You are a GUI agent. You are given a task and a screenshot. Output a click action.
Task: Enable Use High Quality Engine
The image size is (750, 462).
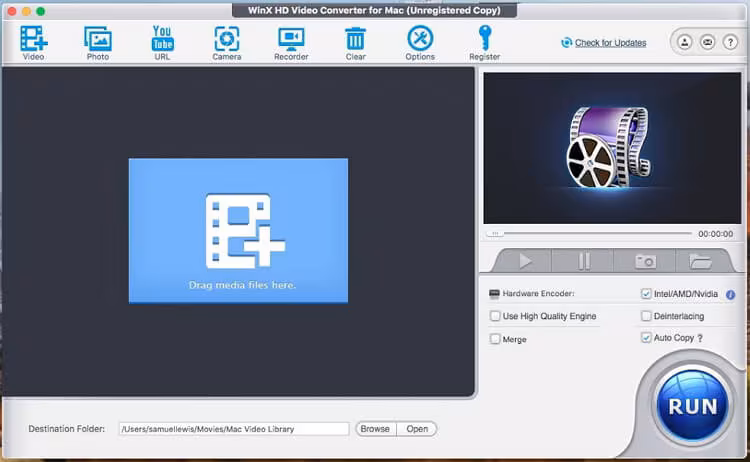(495, 316)
